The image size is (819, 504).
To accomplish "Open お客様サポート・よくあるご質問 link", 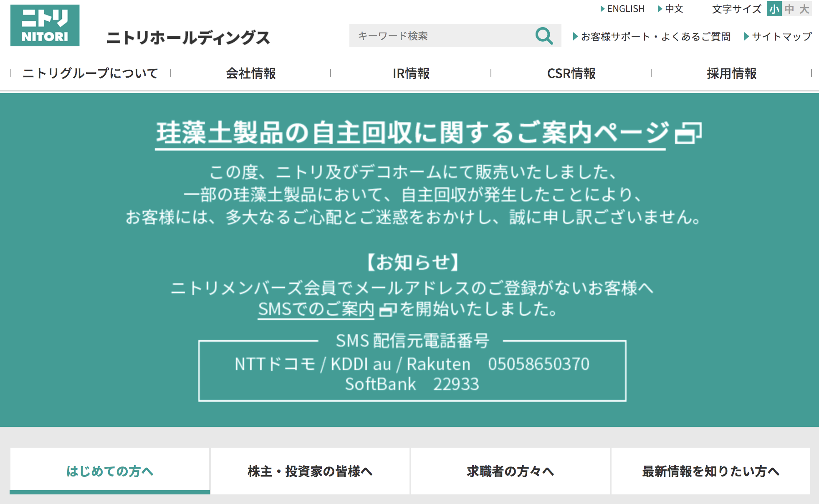I will (x=656, y=36).
